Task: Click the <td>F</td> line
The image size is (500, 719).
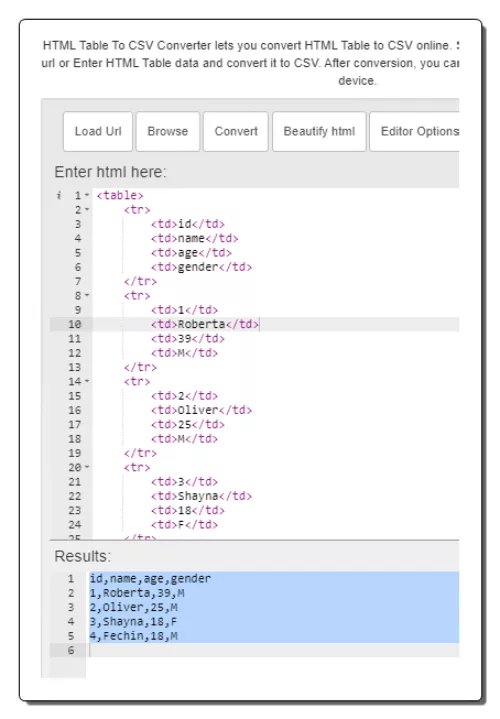Action: (x=184, y=525)
